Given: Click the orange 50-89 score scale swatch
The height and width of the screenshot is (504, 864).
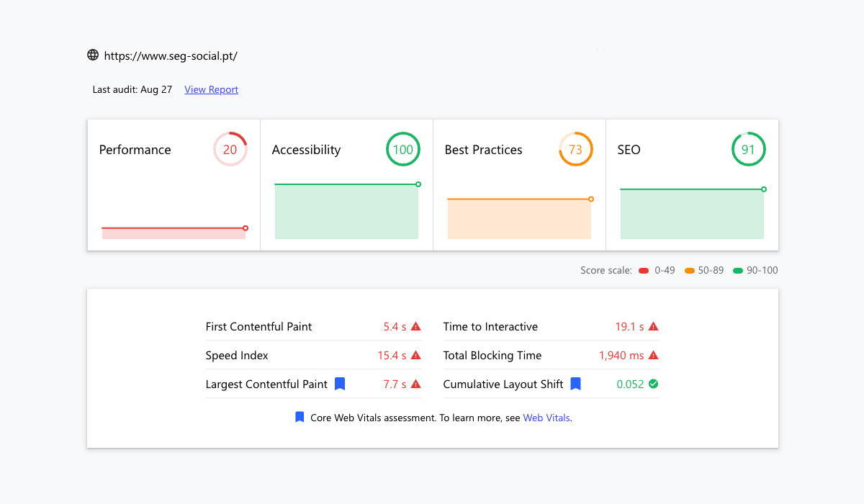Looking at the screenshot, I should (x=690, y=271).
